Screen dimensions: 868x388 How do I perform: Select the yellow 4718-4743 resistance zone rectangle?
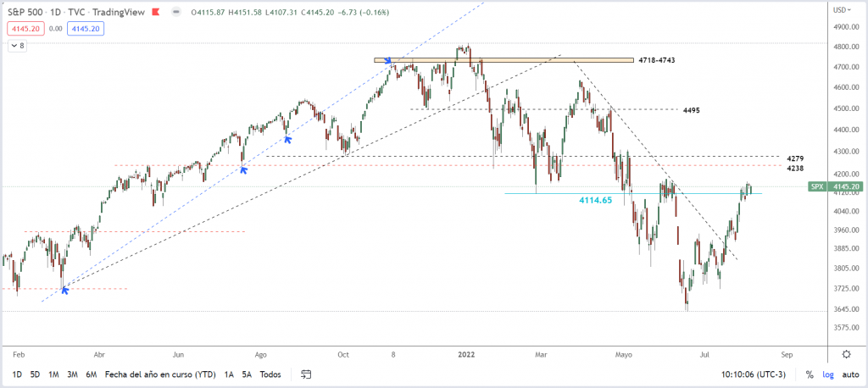coord(504,60)
